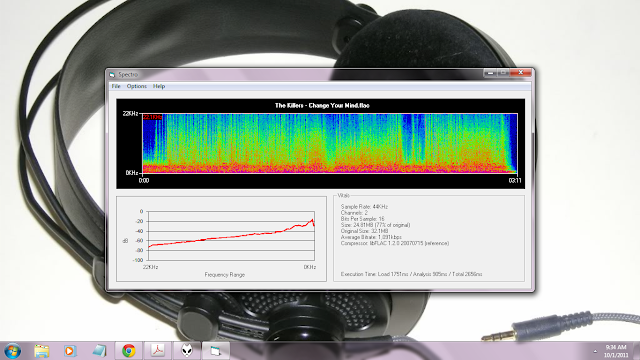
Task: Close the Spectro window
Action: [520, 73]
